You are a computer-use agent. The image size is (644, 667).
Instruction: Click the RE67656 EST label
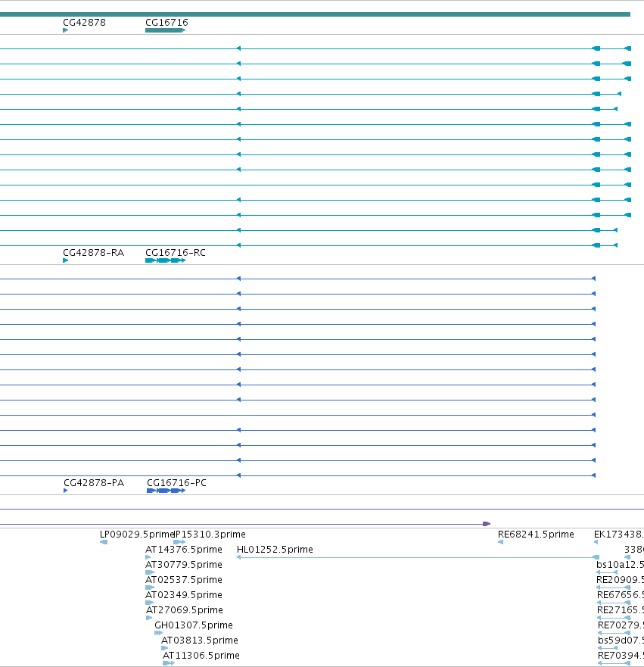pos(621,594)
